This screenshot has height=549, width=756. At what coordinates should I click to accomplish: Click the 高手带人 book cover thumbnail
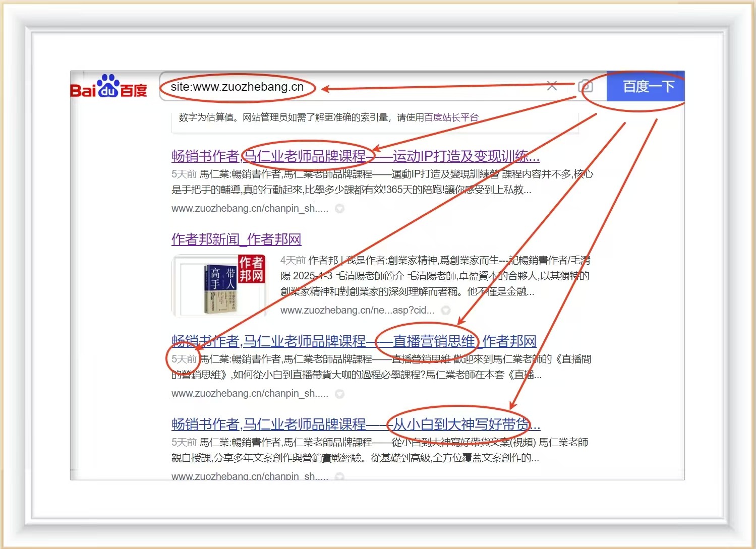(x=219, y=286)
